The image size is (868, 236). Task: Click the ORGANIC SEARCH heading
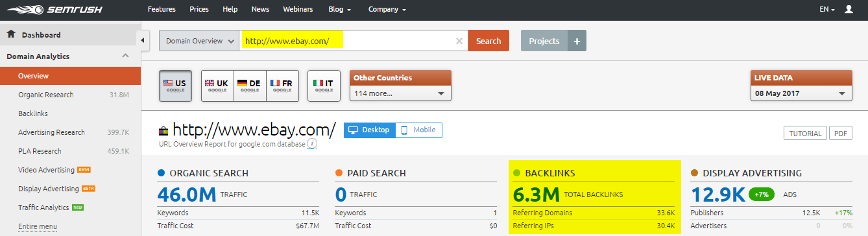pos(209,173)
